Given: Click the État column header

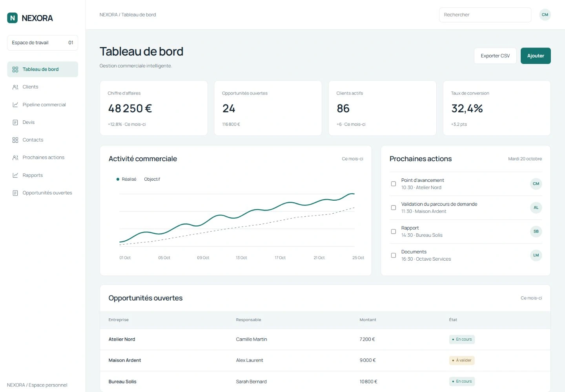Looking at the screenshot, I should point(453,320).
